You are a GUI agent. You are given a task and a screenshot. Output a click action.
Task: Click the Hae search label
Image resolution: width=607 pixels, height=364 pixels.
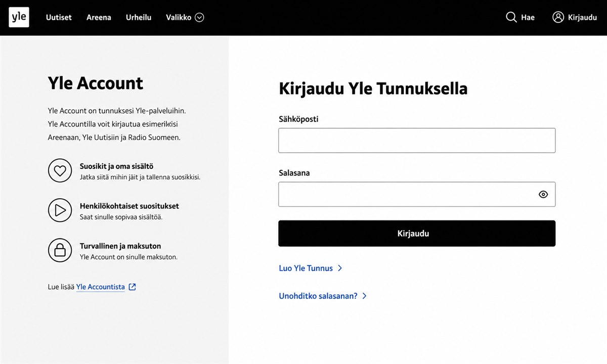click(528, 17)
